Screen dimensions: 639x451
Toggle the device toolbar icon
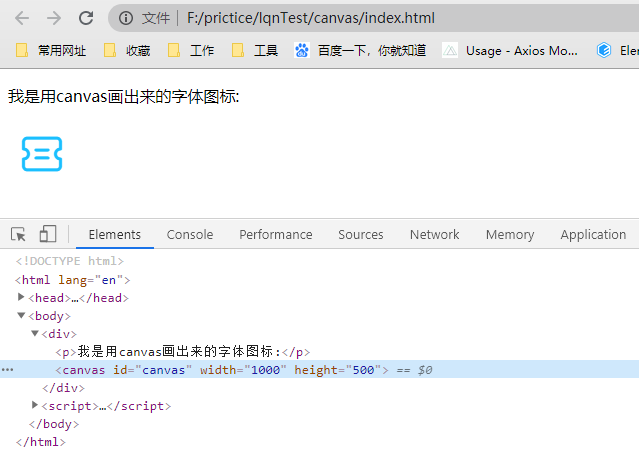(x=48, y=234)
